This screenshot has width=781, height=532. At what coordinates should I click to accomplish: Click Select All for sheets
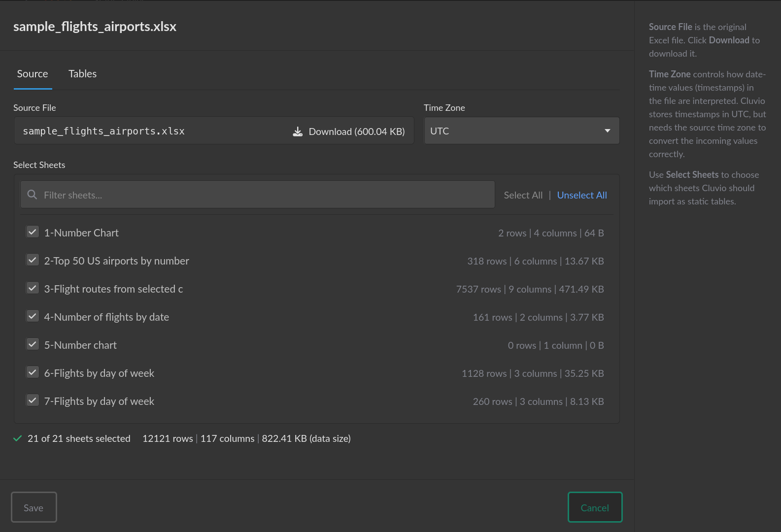pos(523,195)
